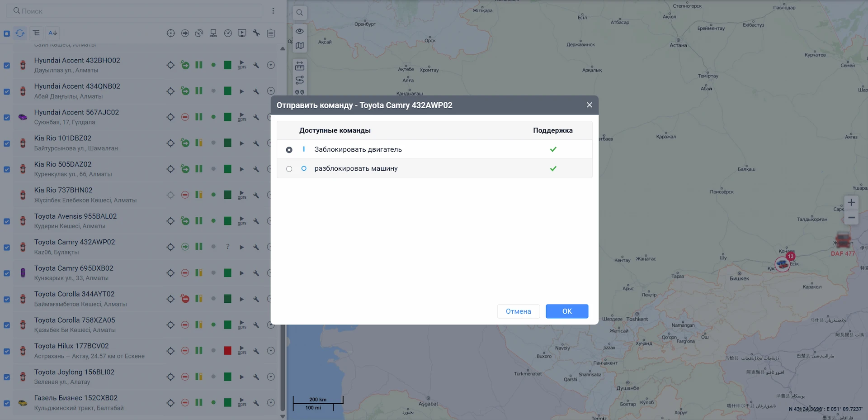Close the 'Отправить команду' dialog
The width and height of the screenshot is (868, 420).
point(590,105)
